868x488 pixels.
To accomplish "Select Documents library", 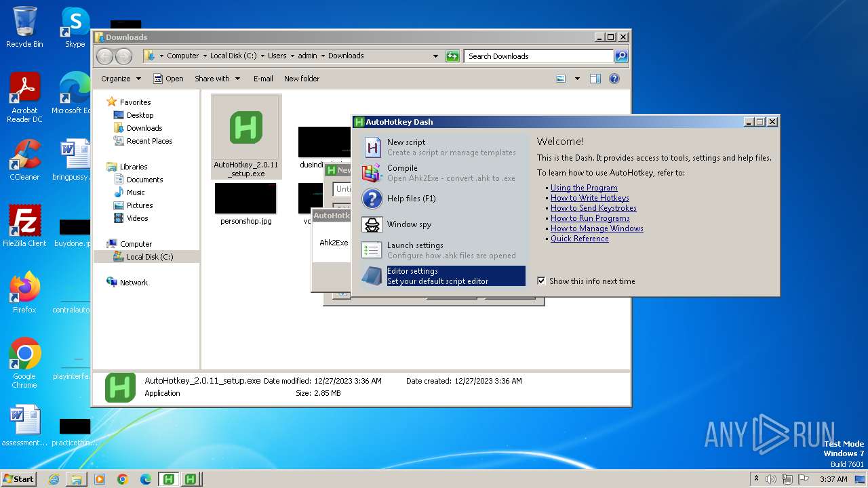I will point(144,180).
